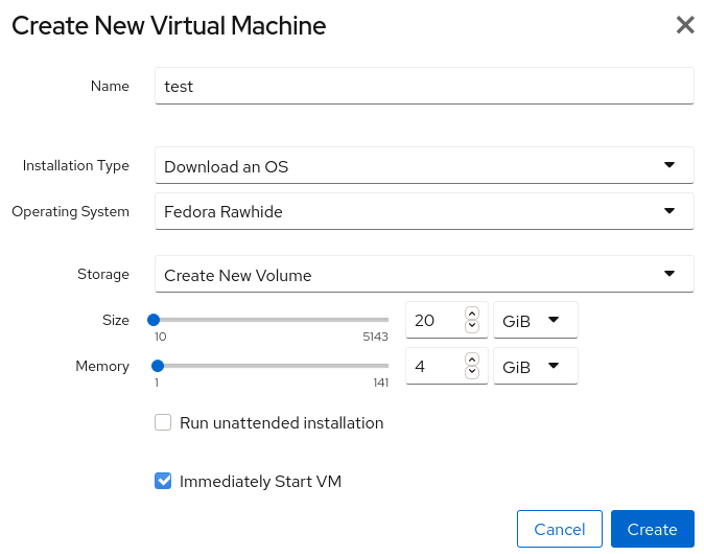Enable Run unattended installation checkbox

click(x=163, y=423)
